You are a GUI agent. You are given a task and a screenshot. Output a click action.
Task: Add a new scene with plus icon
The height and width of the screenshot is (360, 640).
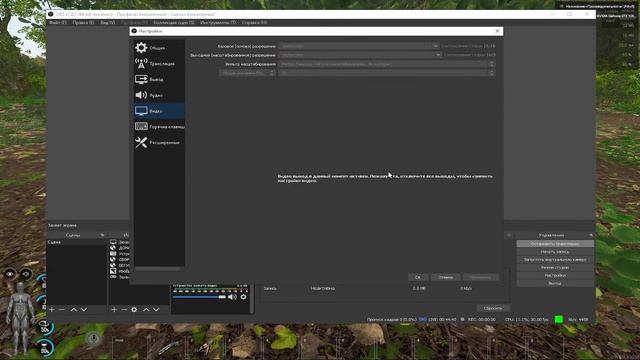(x=52, y=310)
